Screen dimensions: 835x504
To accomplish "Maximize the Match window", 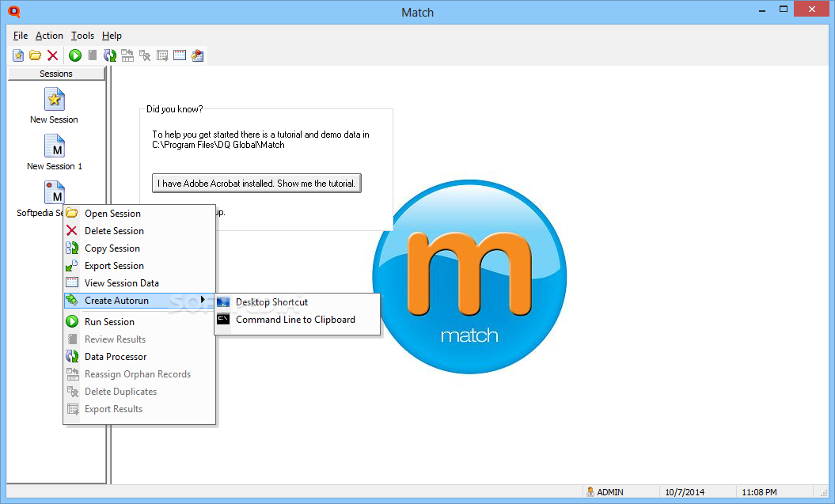I will (x=784, y=9).
